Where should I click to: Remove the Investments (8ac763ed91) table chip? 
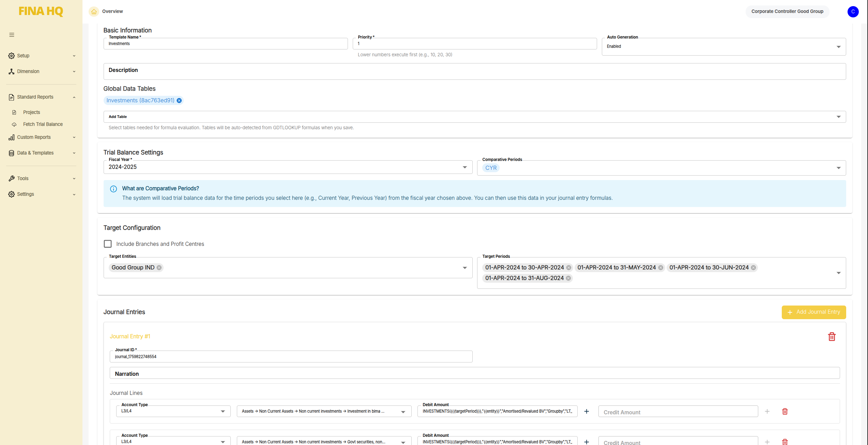coord(179,101)
